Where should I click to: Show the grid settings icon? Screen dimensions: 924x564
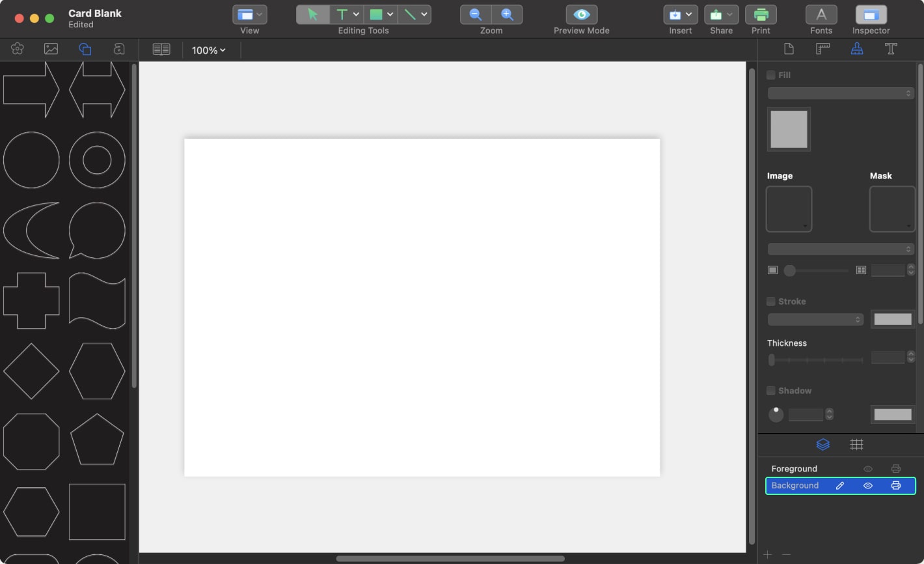856,444
